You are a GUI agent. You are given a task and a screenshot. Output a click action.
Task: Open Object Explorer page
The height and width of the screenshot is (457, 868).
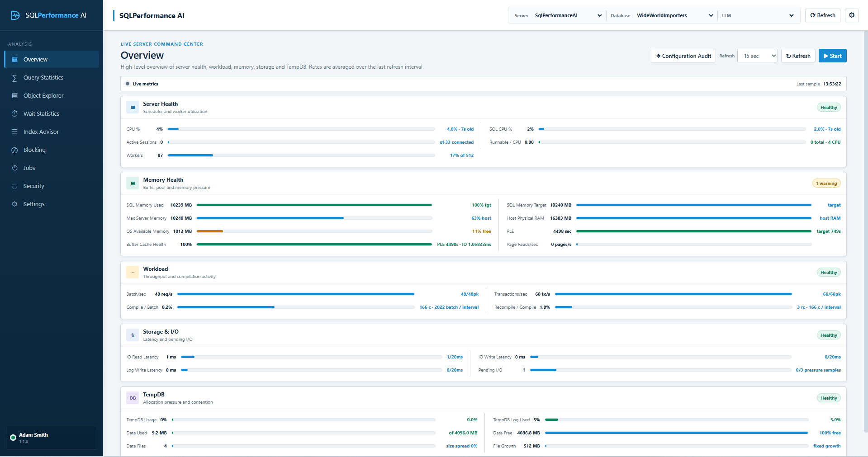pyautogui.click(x=52, y=96)
